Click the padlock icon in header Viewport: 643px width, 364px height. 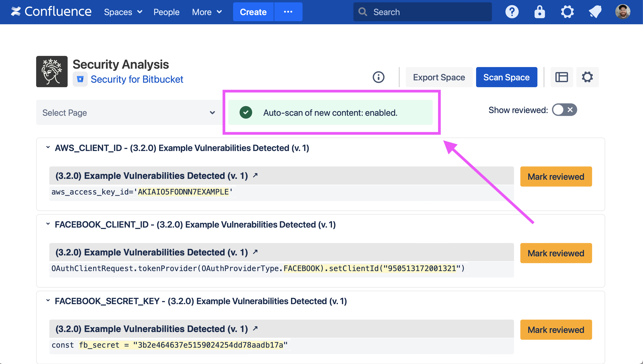click(539, 12)
